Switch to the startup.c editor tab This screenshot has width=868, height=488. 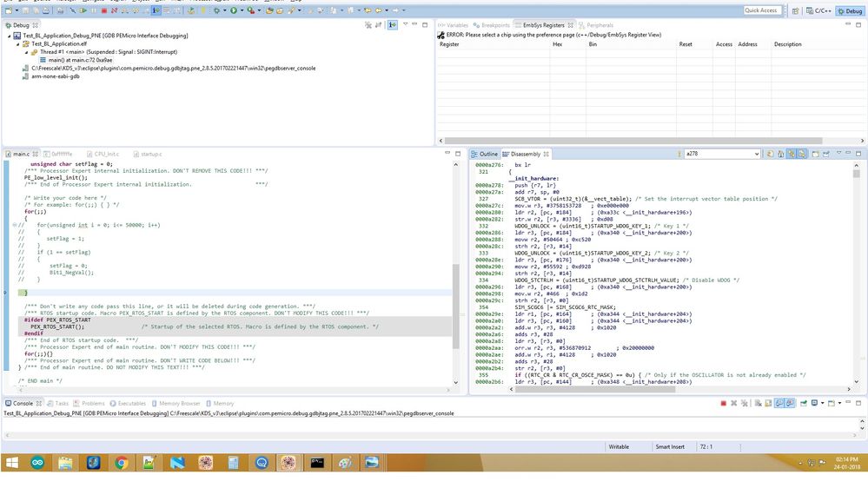148,154
